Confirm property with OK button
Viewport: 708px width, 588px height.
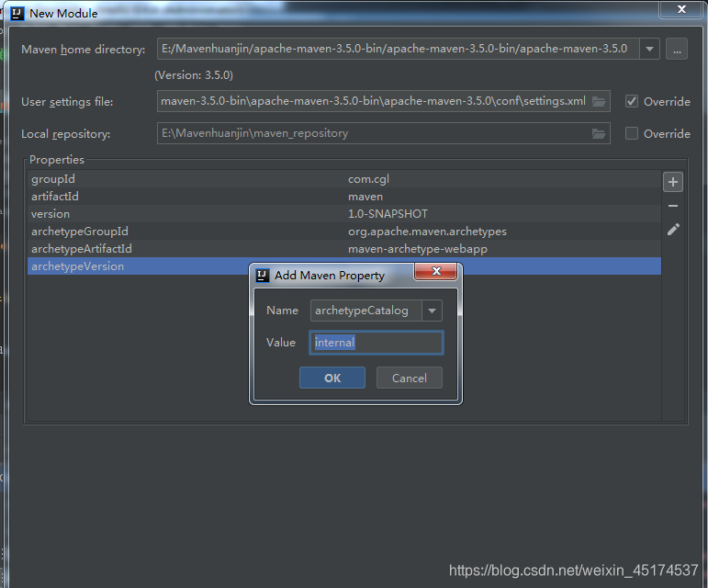332,378
